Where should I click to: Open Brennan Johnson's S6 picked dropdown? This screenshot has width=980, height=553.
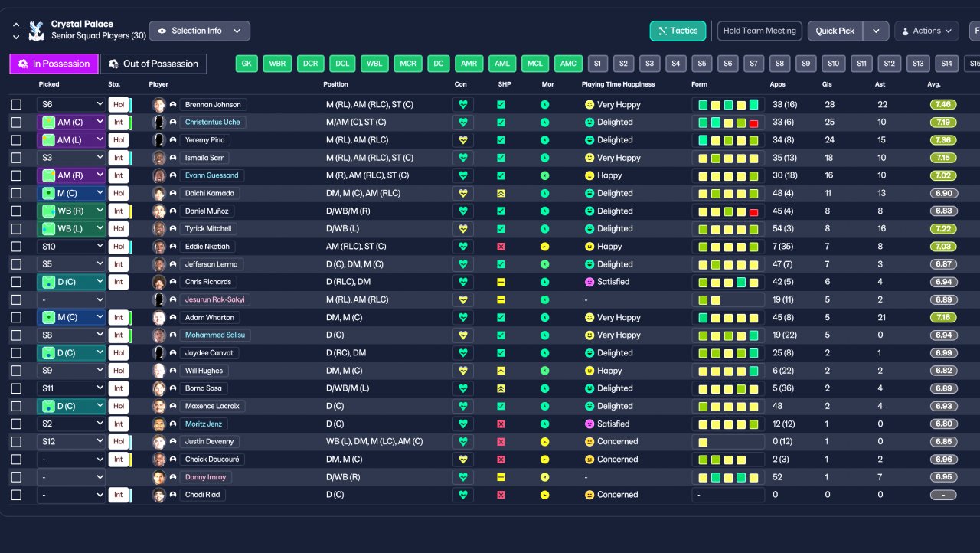(x=71, y=105)
